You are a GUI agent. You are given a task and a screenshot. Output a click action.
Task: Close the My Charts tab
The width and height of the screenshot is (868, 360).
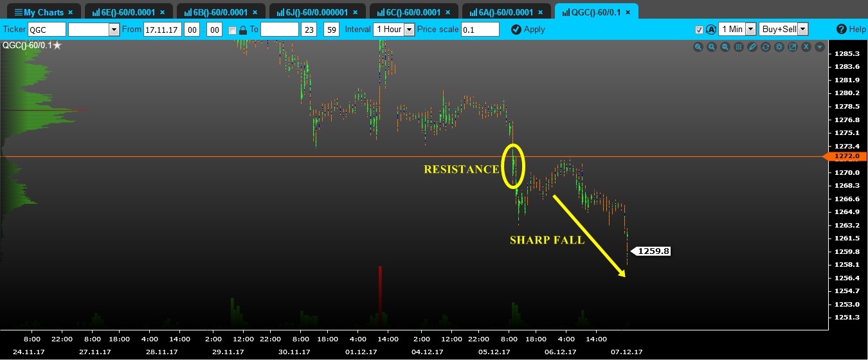[70, 12]
